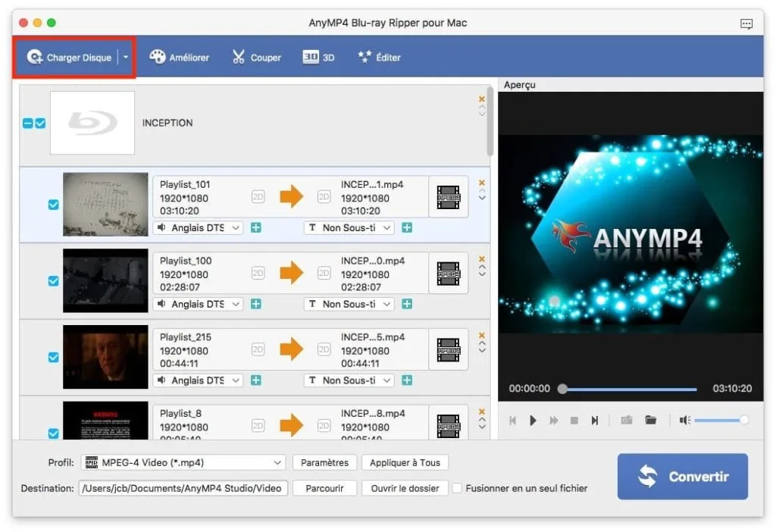Move Playlist_100 down with its arrow

[x=482, y=274]
